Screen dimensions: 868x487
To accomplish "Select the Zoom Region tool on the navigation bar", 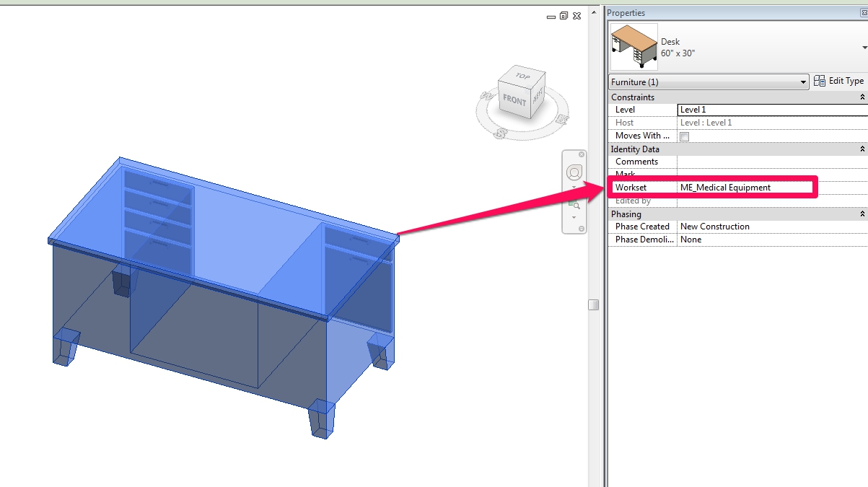I will [575, 204].
